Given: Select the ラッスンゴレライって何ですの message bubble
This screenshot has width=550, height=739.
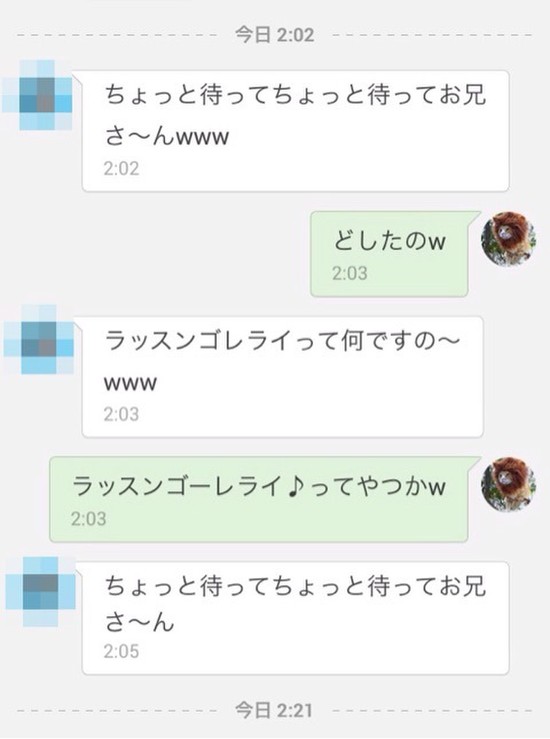Looking at the screenshot, I should (282, 377).
